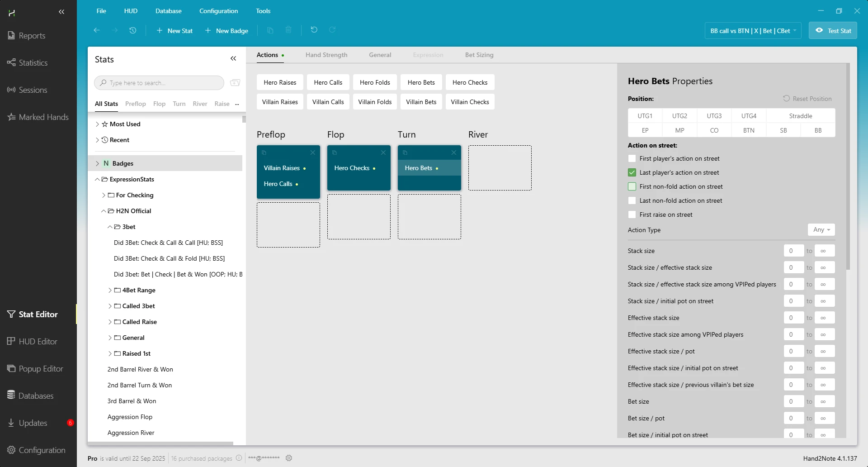Click the settings gear in status bar
Viewport: 868px width, 467px height.
click(x=289, y=458)
